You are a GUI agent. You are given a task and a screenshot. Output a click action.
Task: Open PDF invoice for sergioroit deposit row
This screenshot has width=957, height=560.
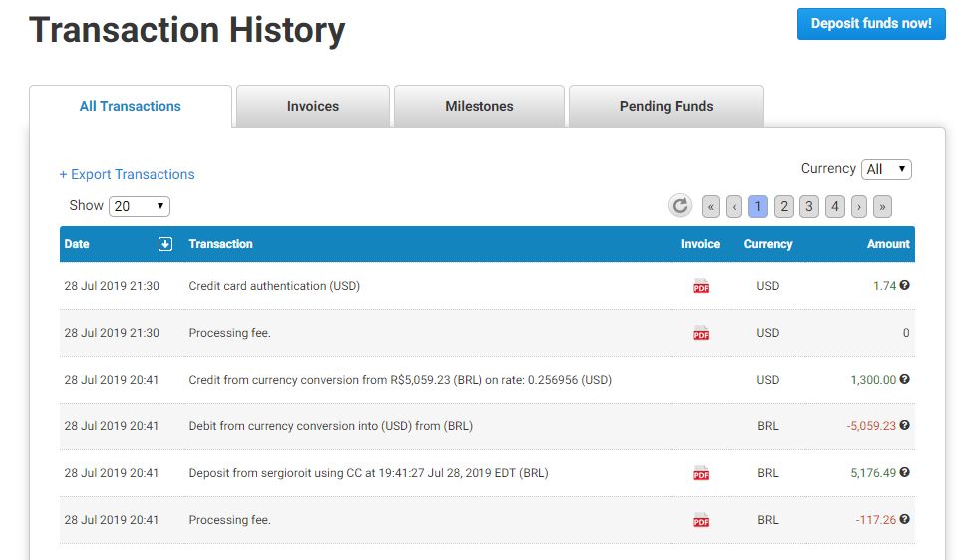click(x=701, y=473)
